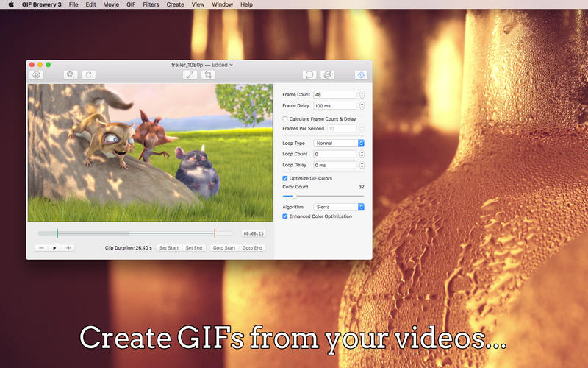The width and height of the screenshot is (588, 368).
Task: Click the 00:00:15 timecode field
Action: pos(254,233)
